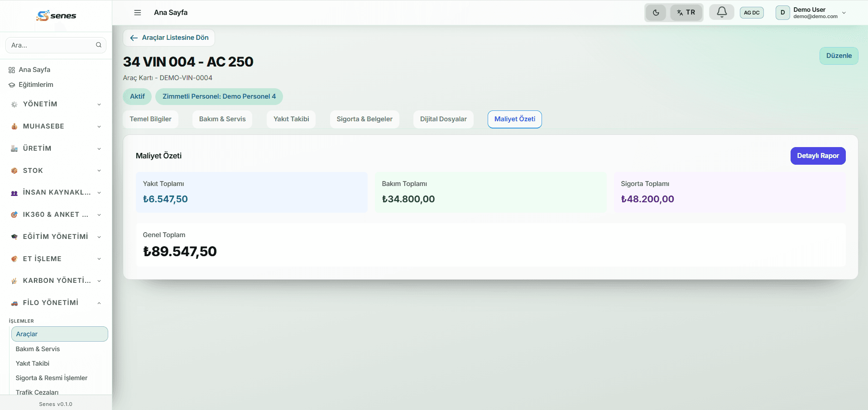Select Araçlar in sidebar

(59, 334)
